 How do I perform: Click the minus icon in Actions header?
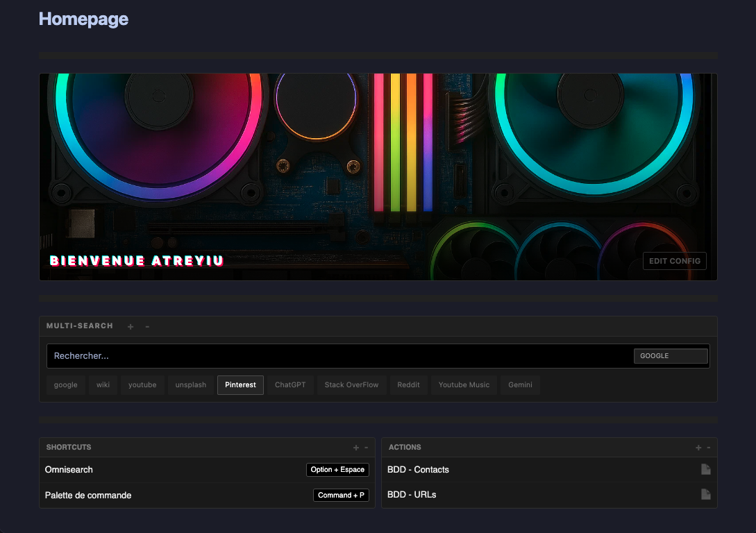click(x=709, y=448)
